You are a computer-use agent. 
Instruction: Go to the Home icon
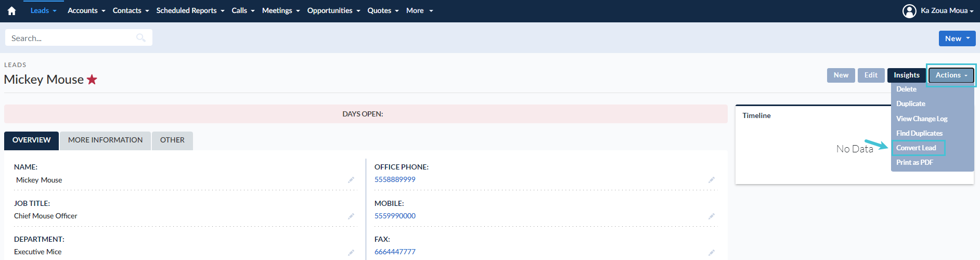coord(11,10)
